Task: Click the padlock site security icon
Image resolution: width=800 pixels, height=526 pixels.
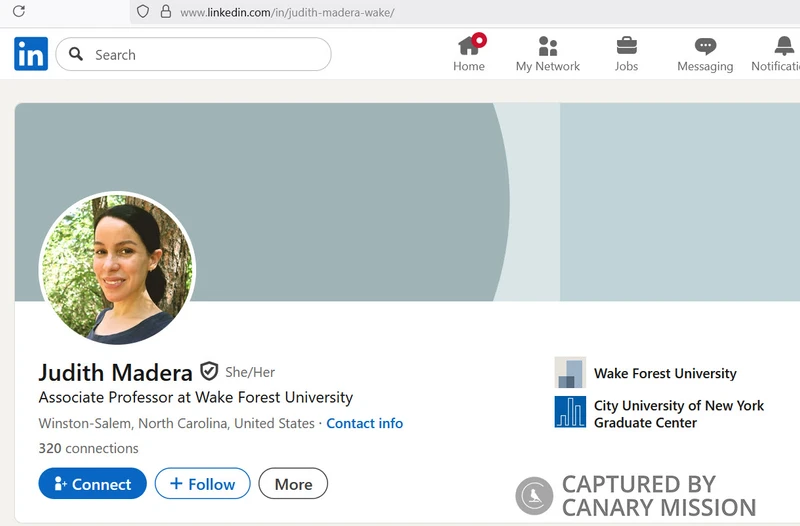Action: click(x=165, y=12)
